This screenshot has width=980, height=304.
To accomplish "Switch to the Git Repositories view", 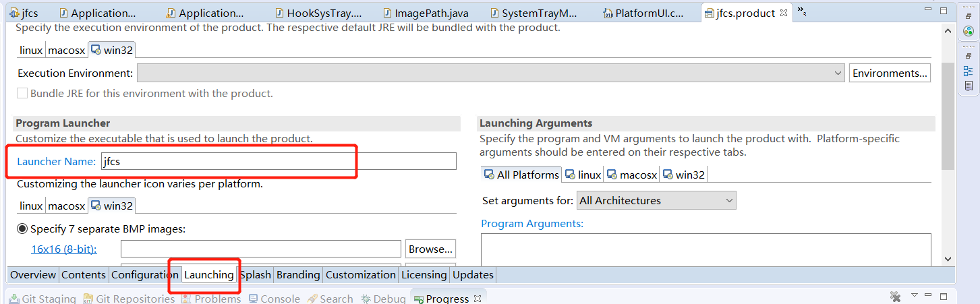I will point(129,299).
